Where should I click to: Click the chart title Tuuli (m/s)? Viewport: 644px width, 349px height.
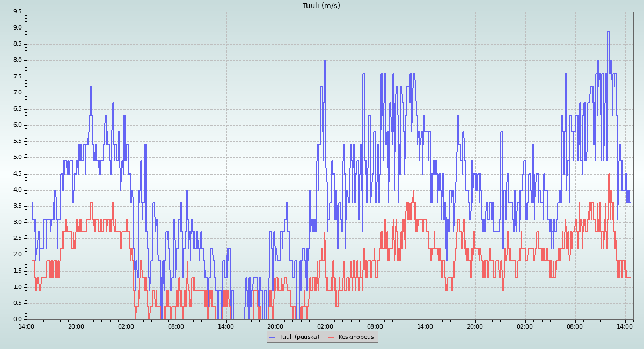[321, 6]
